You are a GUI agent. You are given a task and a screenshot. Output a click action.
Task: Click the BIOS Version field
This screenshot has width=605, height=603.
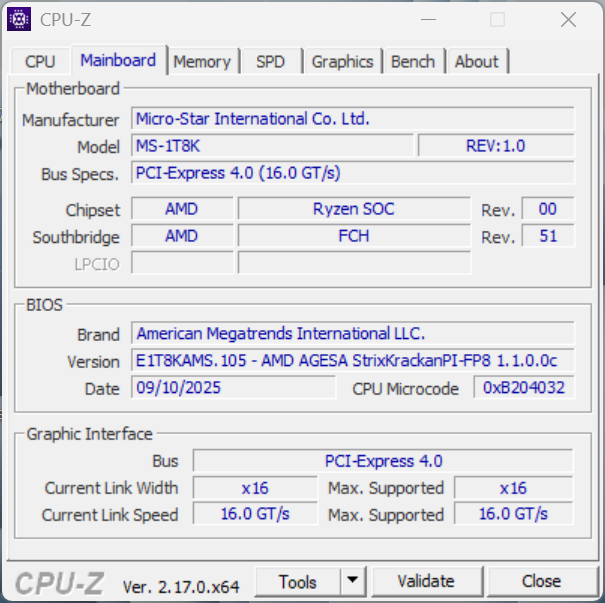point(352,361)
